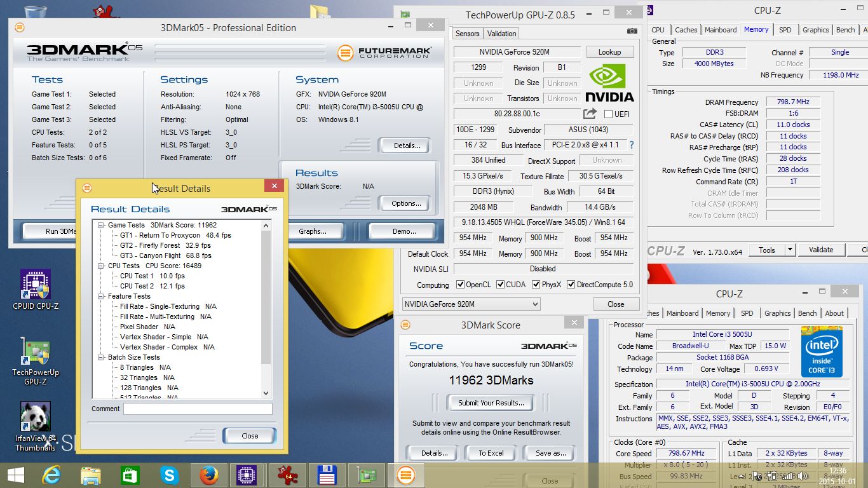
Task: Open the Windows Store taskbar icon
Action: [x=130, y=475]
